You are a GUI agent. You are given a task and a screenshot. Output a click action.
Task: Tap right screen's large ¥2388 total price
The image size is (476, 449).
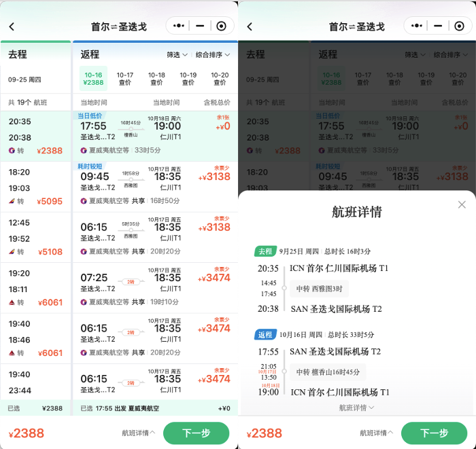[x=265, y=433]
